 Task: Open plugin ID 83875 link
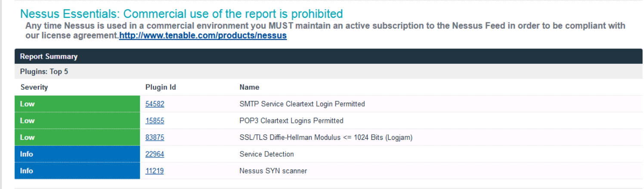pos(155,138)
